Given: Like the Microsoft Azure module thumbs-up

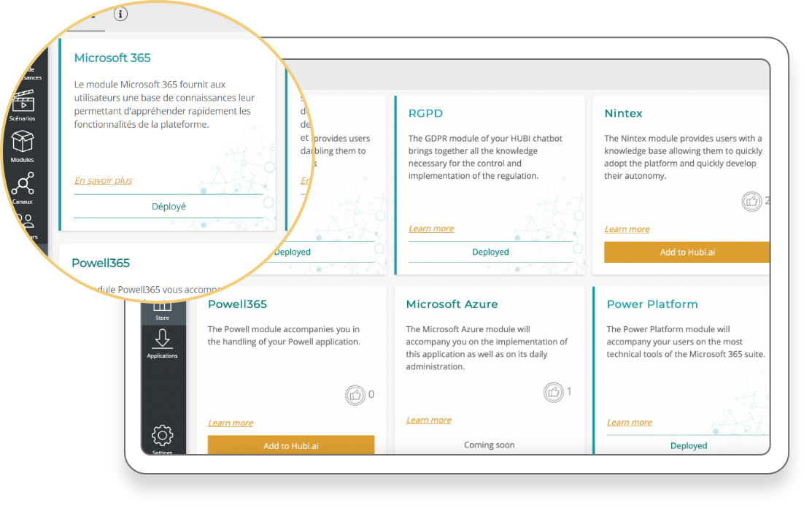Looking at the screenshot, I should pyautogui.click(x=553, y=392).
